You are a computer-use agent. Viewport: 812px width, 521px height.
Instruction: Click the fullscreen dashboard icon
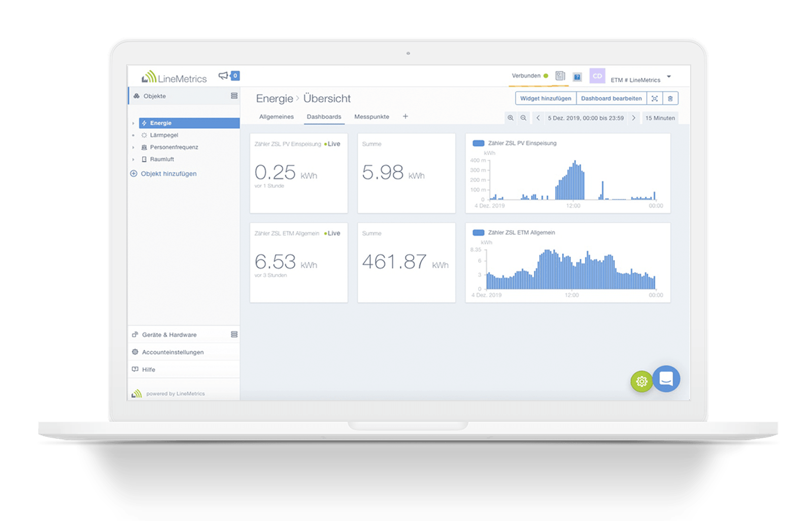[x=655, y=98]
